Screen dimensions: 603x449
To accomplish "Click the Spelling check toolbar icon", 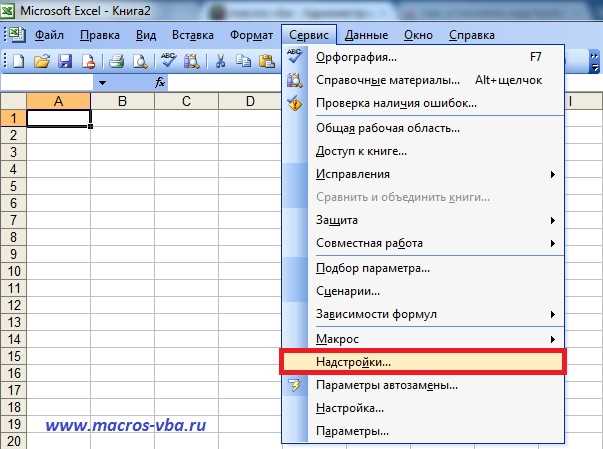I will pyautogui.click(x=168, y=60).
